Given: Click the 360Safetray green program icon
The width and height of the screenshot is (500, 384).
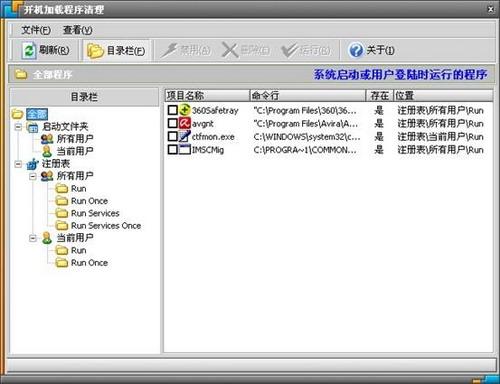Looking at the screenshot, I should click(x=184, y=110).
